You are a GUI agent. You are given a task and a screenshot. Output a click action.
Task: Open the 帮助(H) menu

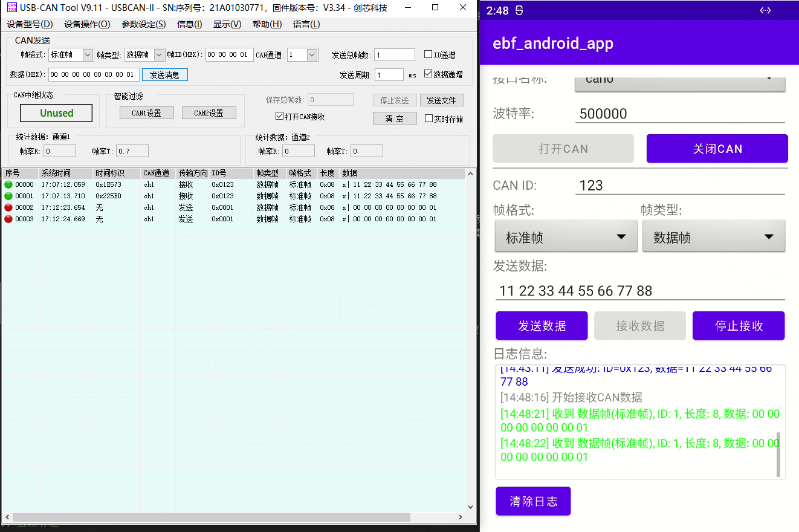pyautogui.click(x=267, y=24)
